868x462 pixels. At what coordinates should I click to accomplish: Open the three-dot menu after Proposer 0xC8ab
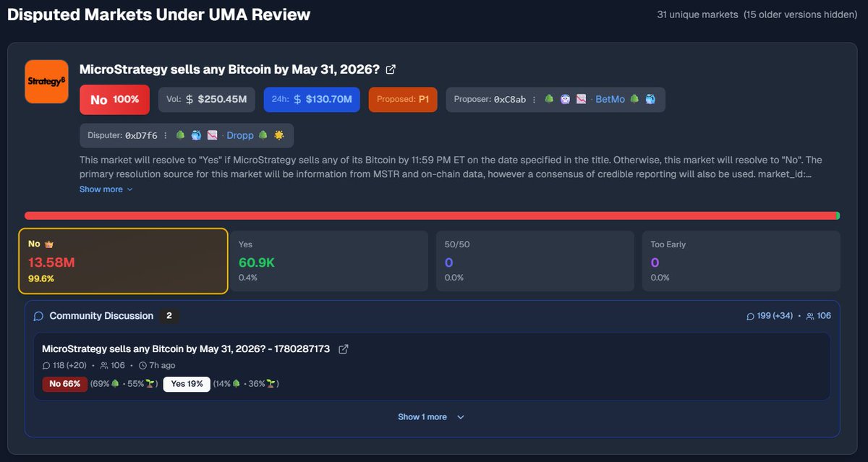point(535,100)
